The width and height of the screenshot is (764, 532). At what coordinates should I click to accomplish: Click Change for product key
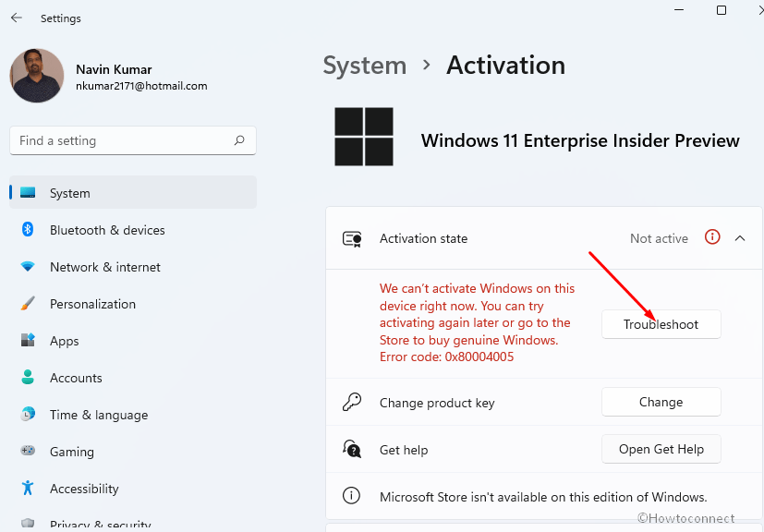tap(661, 402)
